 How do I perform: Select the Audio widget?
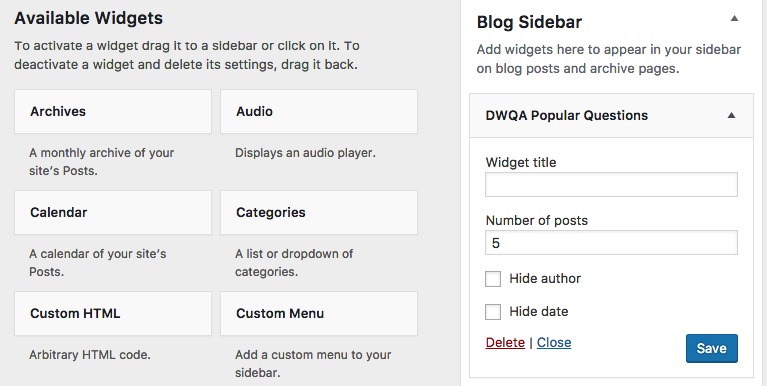coord(319,112)
